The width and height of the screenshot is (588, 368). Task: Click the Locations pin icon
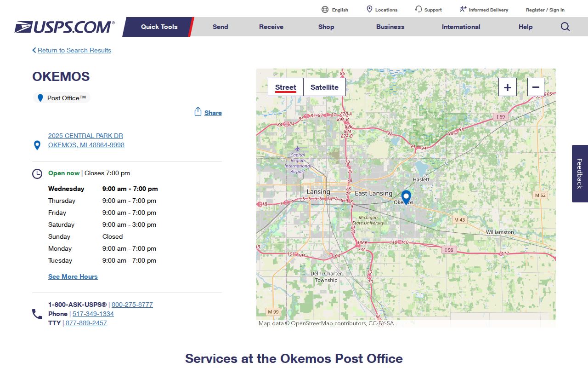(x=369, y=9)
